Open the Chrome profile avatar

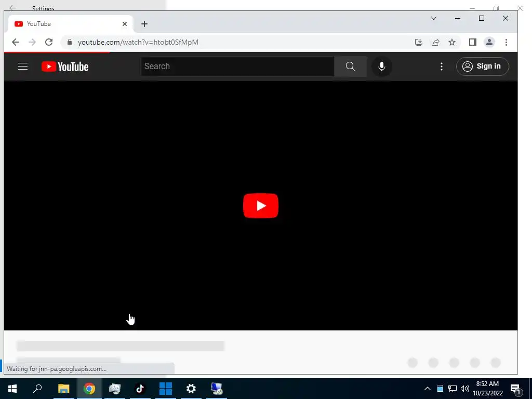coord(489,42)
